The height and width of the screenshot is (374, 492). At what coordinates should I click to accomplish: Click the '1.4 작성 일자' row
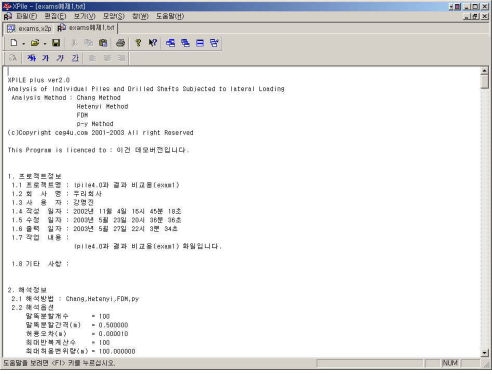(x=96, y=211)
